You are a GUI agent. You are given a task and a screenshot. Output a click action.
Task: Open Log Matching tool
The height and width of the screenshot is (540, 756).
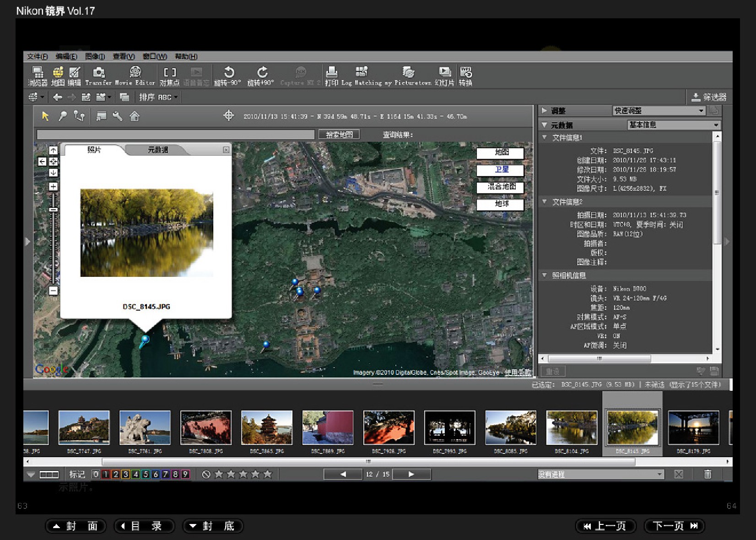click(362, 76)
